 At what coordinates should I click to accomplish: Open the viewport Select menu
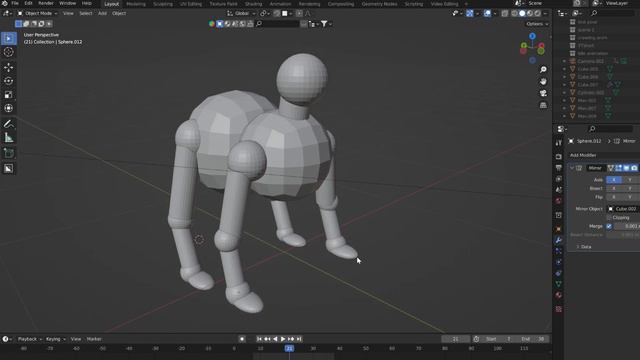tap(86, 13)
